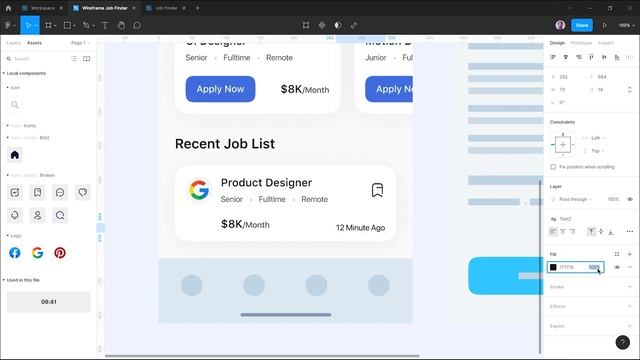
Task: Select the bookmark icon component in Assets
Action: point(38,192)
